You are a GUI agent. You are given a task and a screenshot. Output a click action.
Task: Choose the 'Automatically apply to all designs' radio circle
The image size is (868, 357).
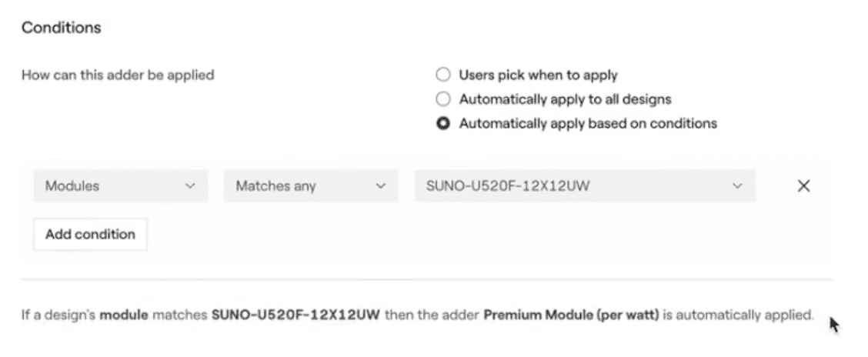tap(443, 99)
